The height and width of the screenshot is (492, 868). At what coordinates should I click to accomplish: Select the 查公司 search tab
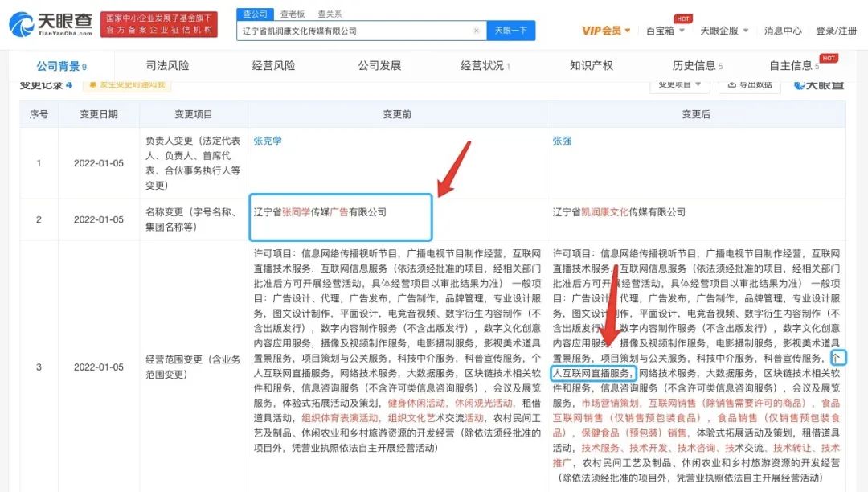point(256,14)
